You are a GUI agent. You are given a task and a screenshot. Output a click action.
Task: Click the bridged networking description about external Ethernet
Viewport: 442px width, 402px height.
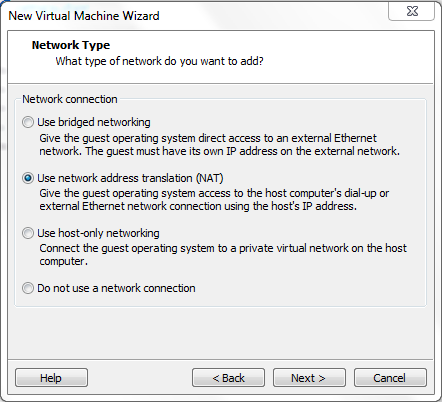click(219, 144)
